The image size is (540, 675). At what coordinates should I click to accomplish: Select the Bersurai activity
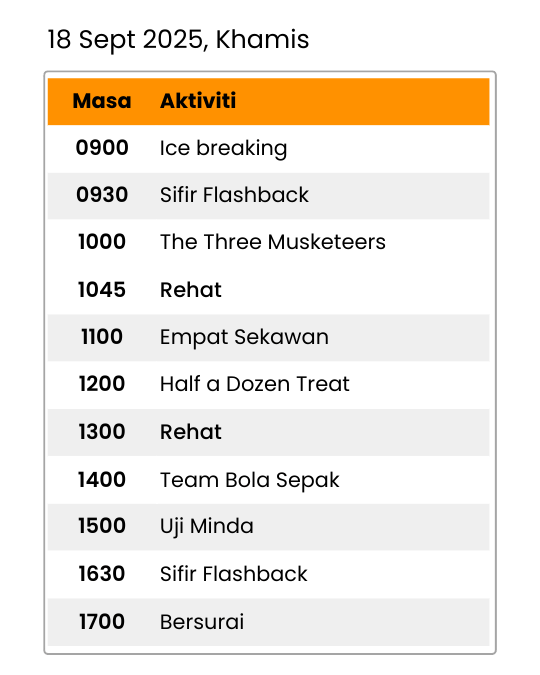(202, 622)
